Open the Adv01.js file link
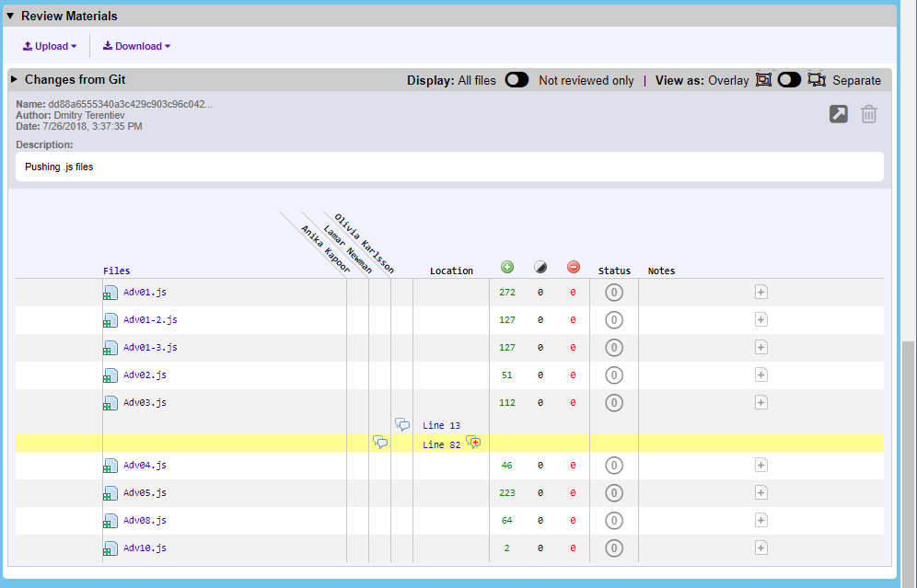This screenshot has height=588, width=917. 145,292
